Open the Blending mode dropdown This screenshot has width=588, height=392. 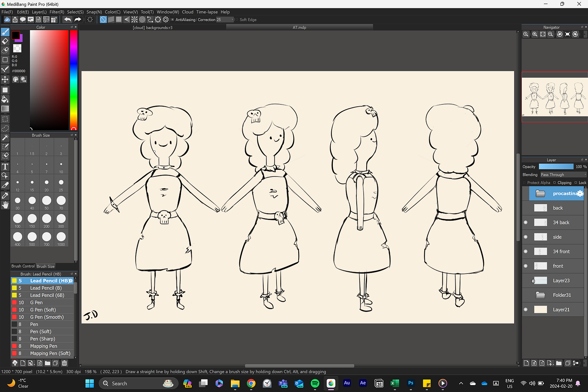coord(563,175)
